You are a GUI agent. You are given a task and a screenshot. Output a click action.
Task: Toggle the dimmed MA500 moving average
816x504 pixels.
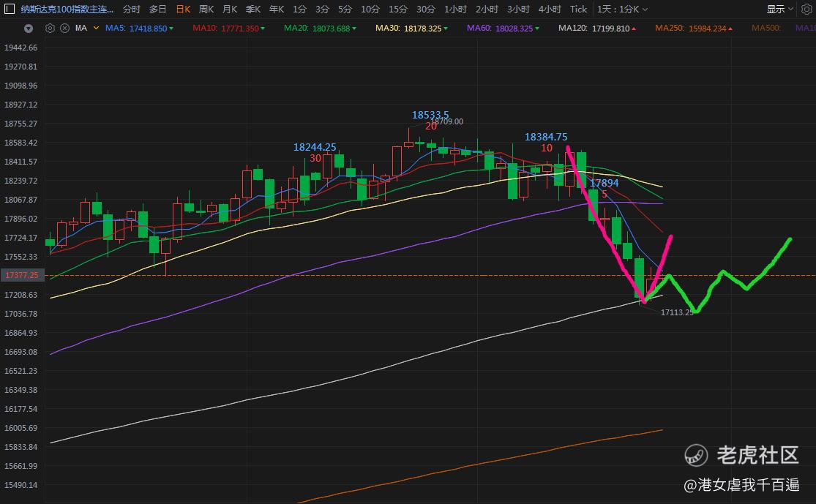pyautogui.click(x=766, y=28)
